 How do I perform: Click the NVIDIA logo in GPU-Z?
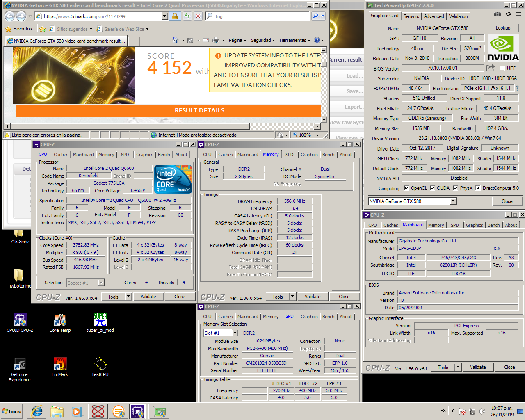pyautogui.click(x=503, y=48)
